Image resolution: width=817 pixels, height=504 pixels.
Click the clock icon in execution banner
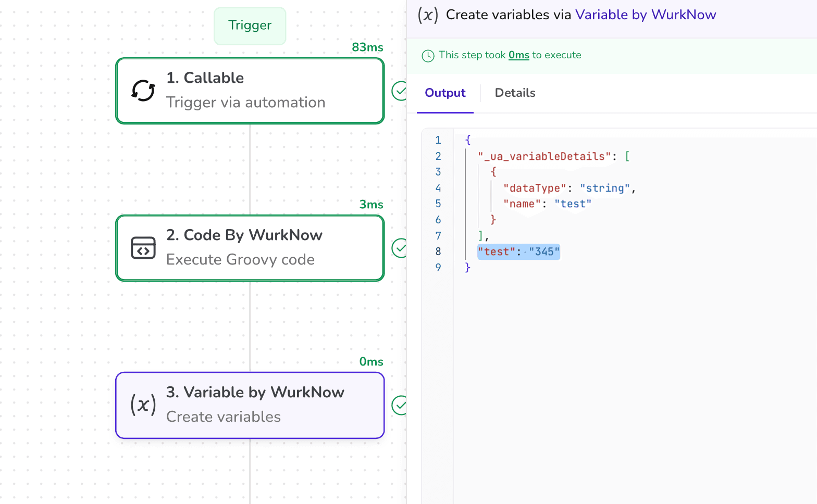428,56
